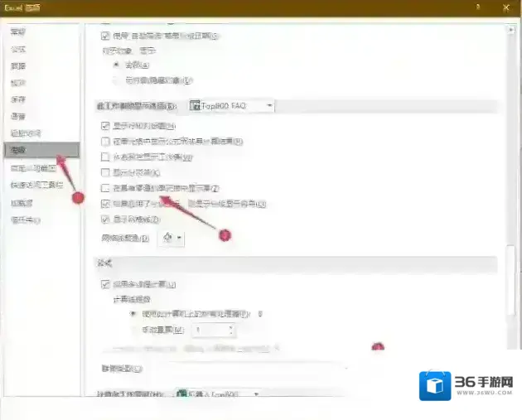Open the 快速访问工具栏 category
522x420 pixels.
point(37,185)
